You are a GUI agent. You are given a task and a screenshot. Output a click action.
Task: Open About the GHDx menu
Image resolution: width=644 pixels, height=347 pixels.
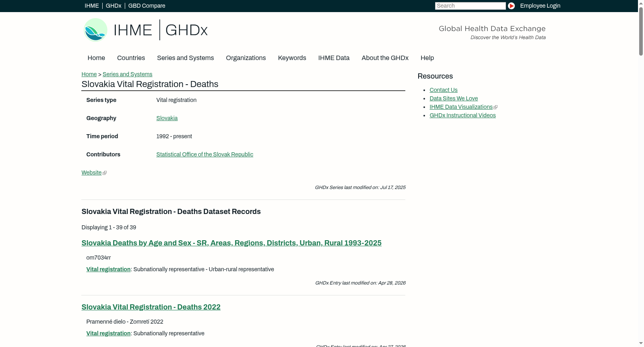[385, 58]
